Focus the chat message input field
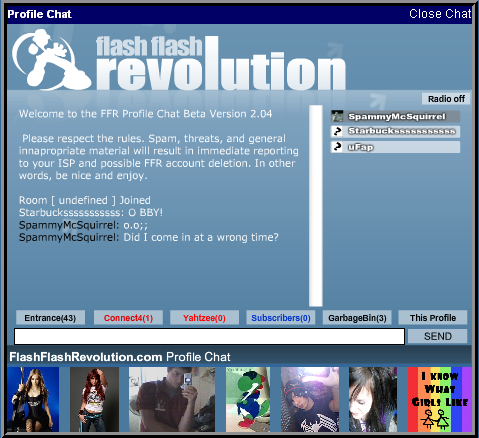Image resolution: width=479 pixels, height=438 pixels. pyautogui.click(x=209, y=336)
